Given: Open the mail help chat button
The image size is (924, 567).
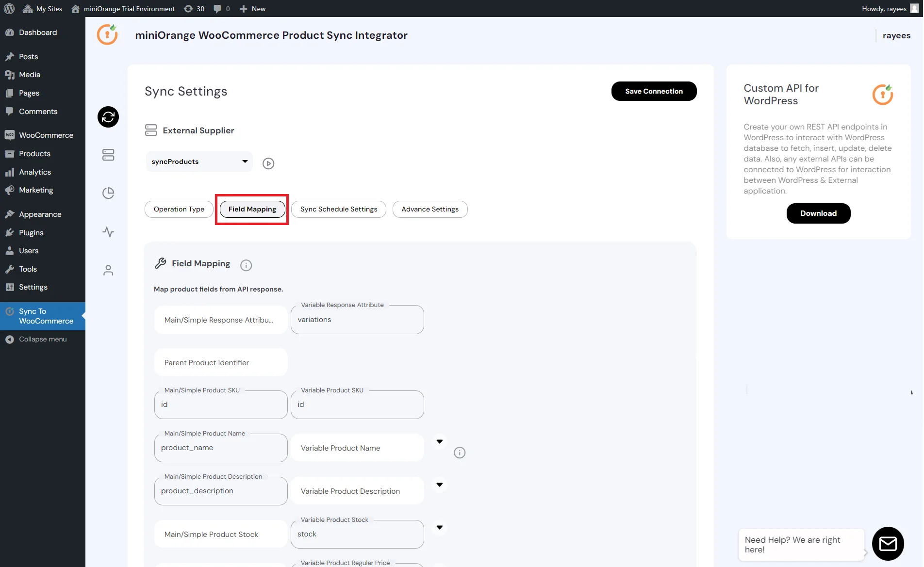Looking at the screenshot, I should (x=888, y=544).
